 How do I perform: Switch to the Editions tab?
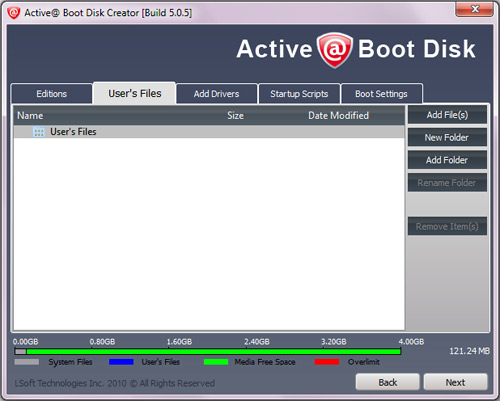click(52, 94)
